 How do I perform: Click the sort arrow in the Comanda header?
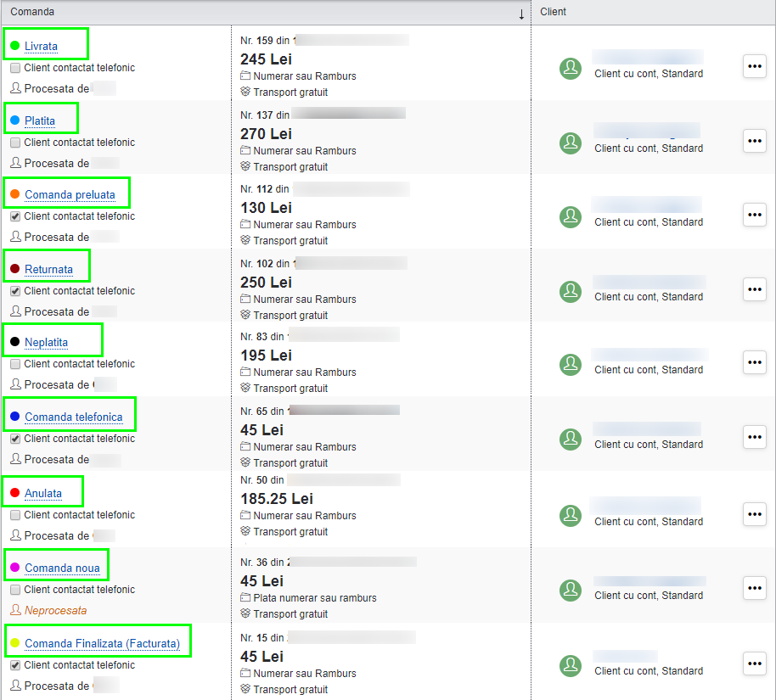(521, 14)
